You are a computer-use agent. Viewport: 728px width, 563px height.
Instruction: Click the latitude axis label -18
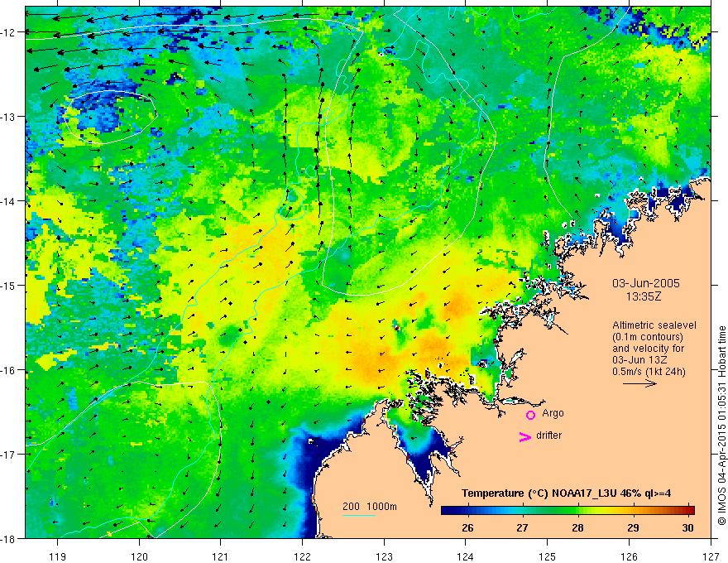8,538
